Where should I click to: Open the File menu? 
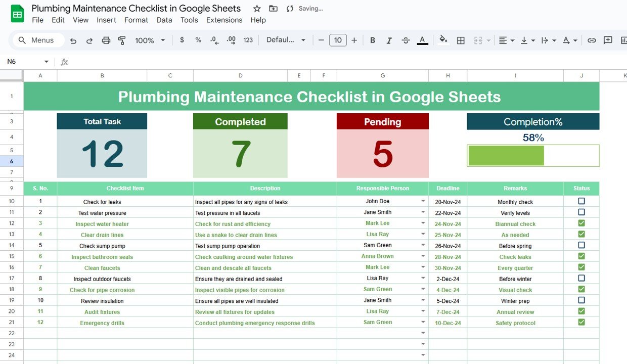coord(37,20)
